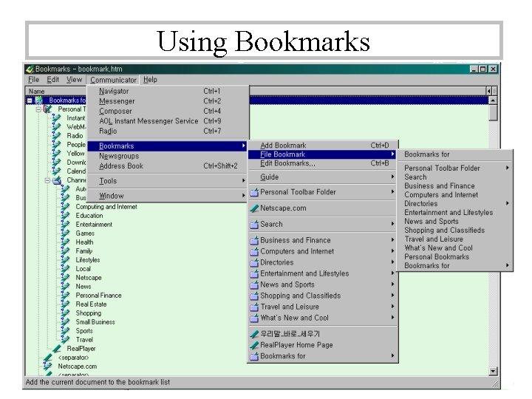The width and height of the screenshot is (532, 399).
Task: Select the News tree row
Action: coord(83,287)
